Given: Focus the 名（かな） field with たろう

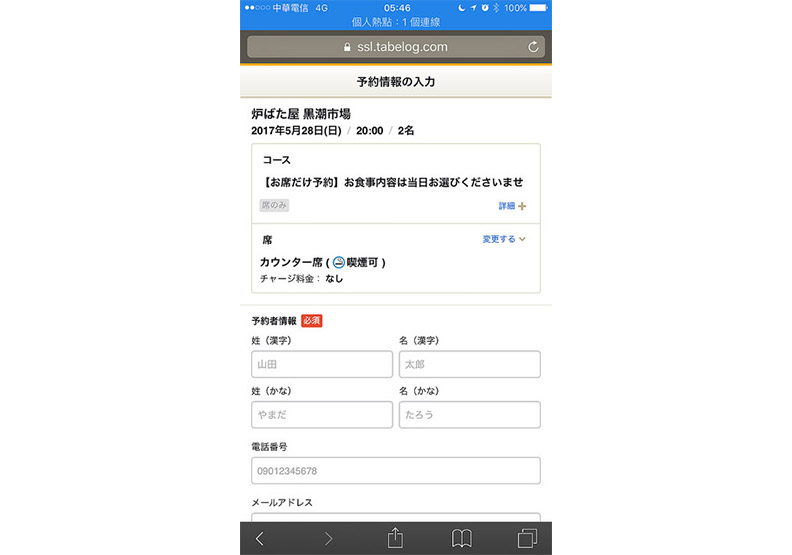Looking at the screenshot, I should pos(470,415).
